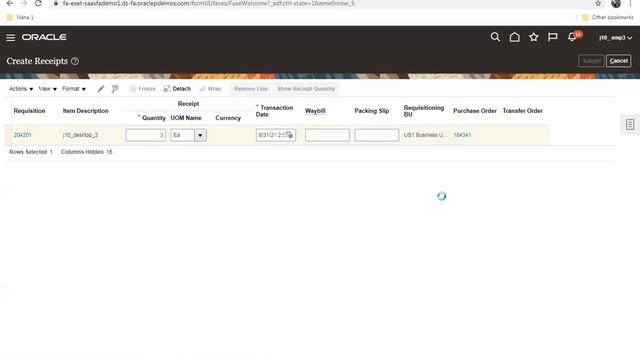Open the side panel document icon

click(630, 124)
